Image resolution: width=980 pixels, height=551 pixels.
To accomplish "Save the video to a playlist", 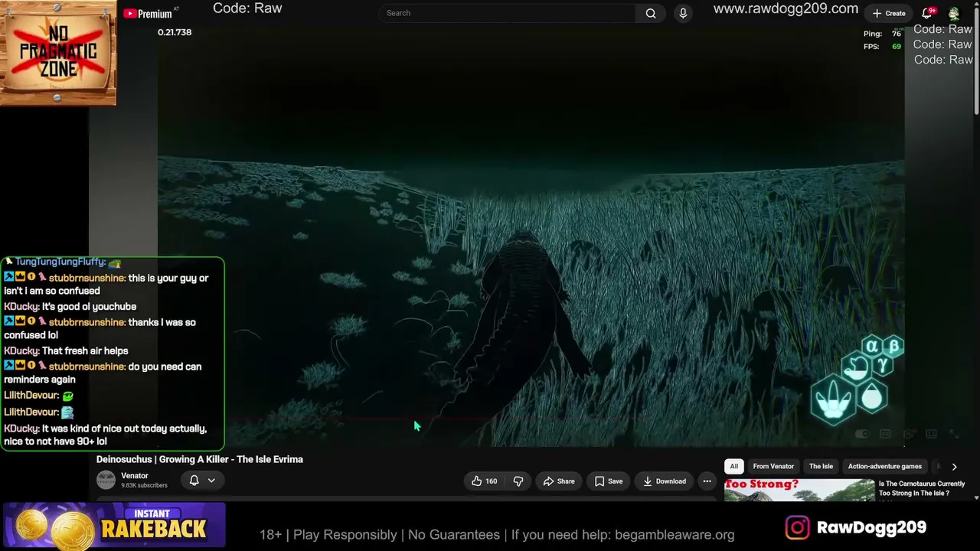I will (x=609, y=481).
